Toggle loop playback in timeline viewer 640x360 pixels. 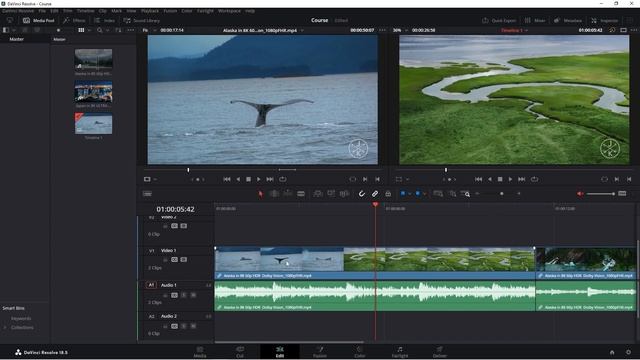tap(534, 179)
